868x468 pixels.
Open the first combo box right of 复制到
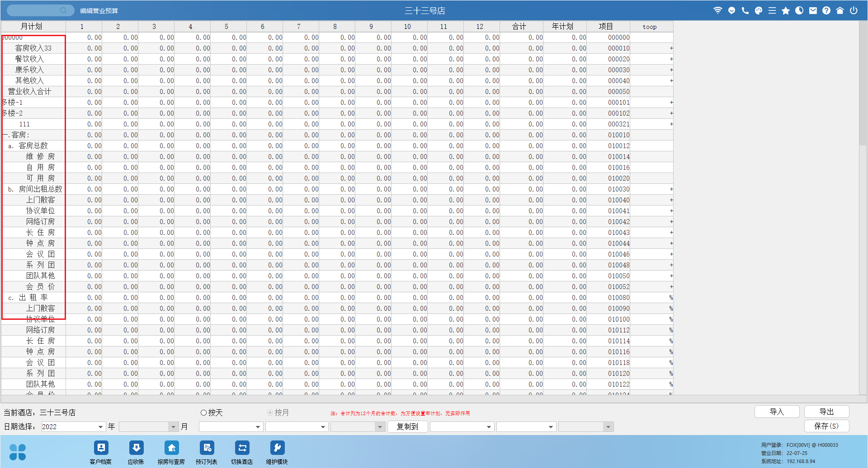462,427
